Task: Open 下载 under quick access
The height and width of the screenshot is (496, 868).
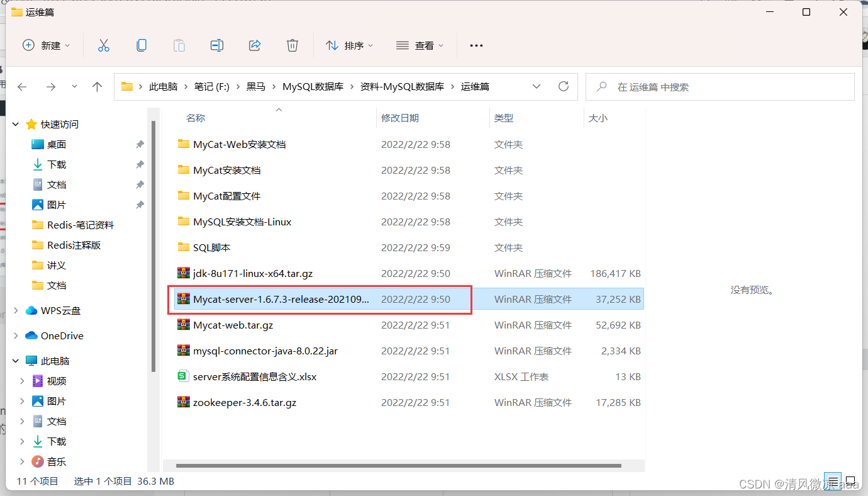Action: 57,164
